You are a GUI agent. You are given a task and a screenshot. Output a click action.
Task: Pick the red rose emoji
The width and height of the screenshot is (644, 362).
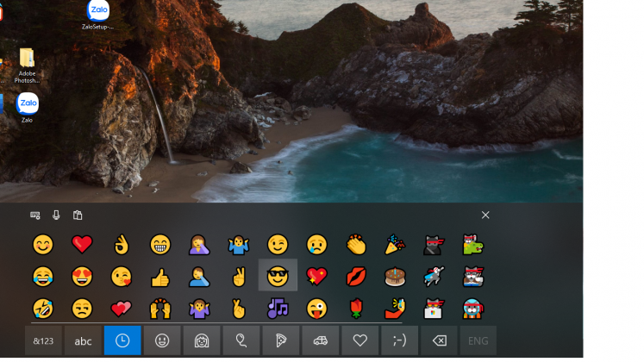[356, 308]
